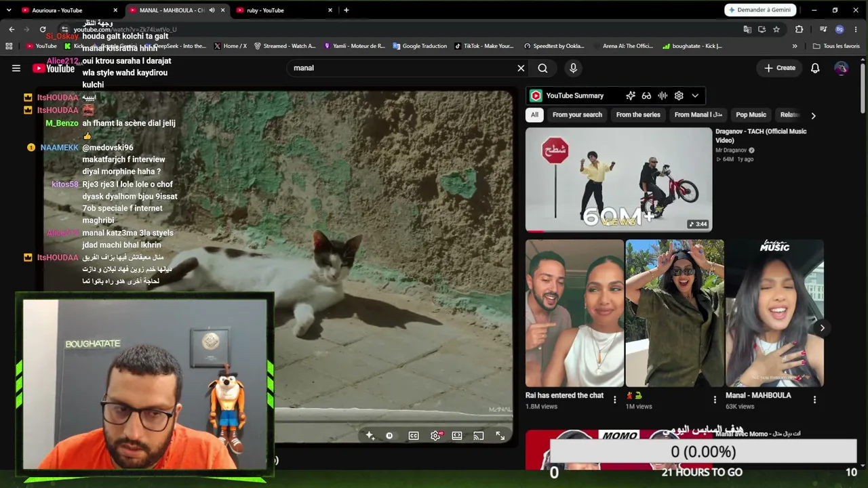Click the sparkle Ask icon in the player
This screenshot has height=488, width=868.
click(370, 436)
